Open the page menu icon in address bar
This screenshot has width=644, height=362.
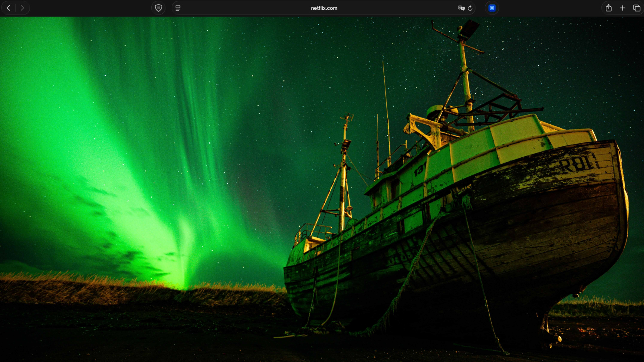(x=178, y=8)
